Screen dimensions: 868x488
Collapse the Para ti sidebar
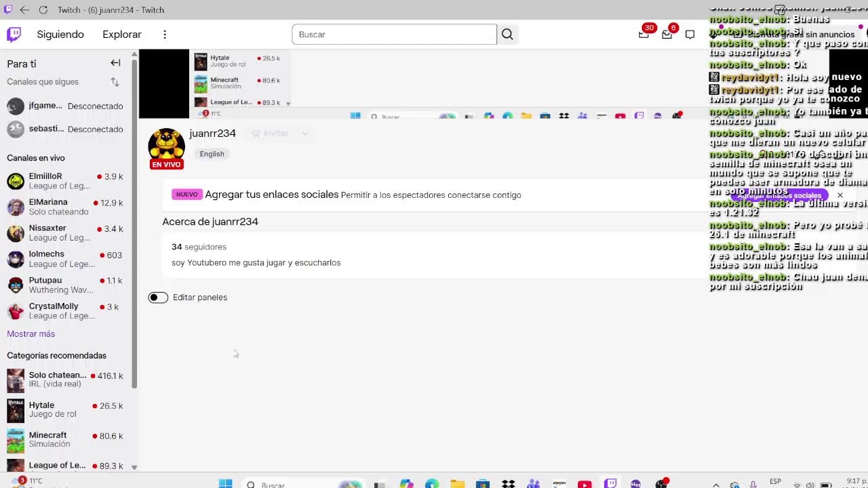point(115,63)
